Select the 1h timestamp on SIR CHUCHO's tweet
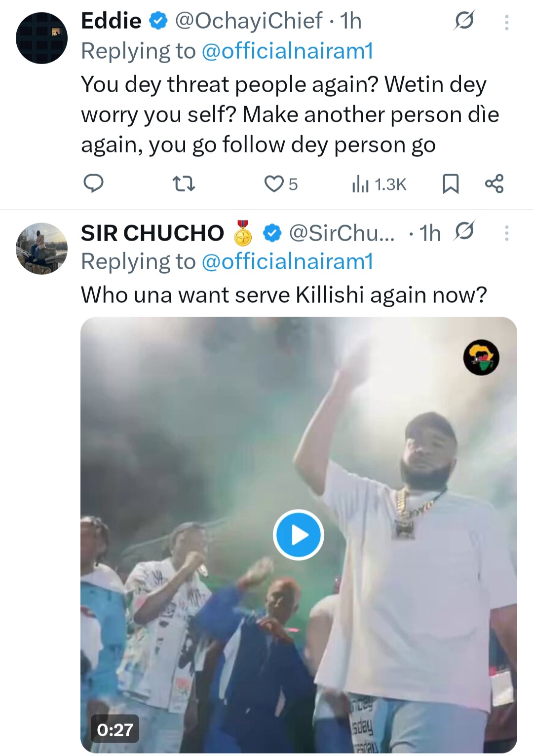Viewport: 533px width, 756px height. click(429, 232)
